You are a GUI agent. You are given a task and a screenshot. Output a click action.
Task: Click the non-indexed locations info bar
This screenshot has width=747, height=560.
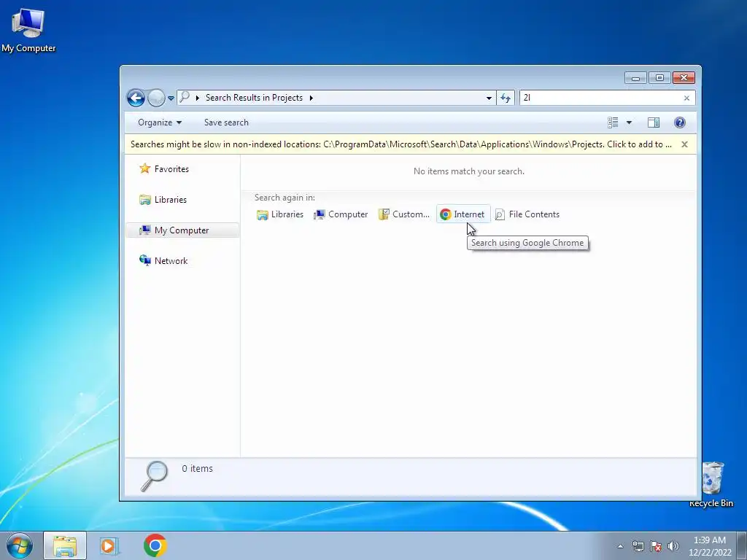[x=400, y=144]
